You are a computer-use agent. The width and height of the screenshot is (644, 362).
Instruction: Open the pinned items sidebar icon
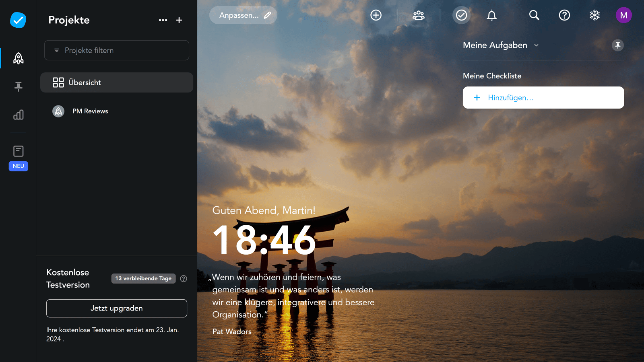pyautogui.click(x=18, y=86)
